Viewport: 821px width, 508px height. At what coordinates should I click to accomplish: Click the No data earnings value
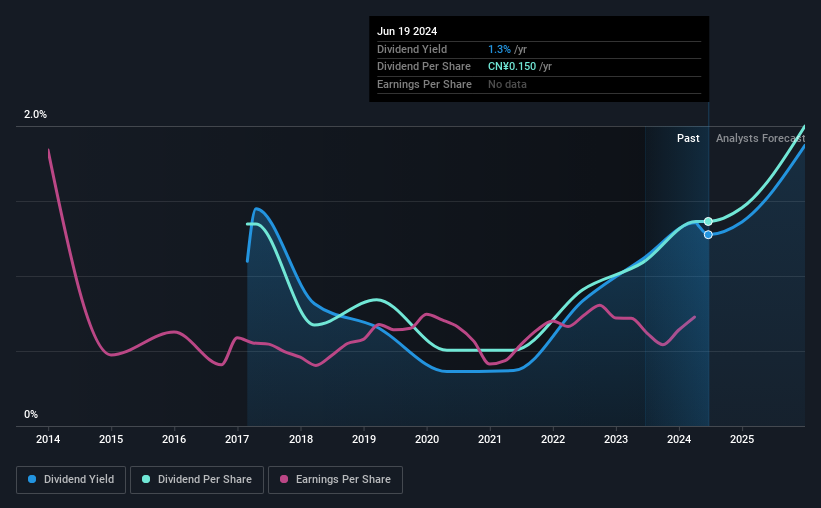[x=507, y=84]
